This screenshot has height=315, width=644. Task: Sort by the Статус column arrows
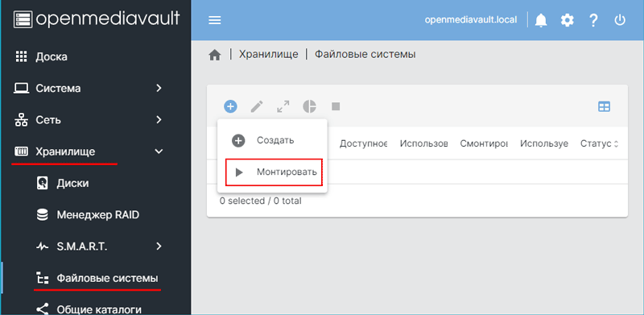(615, 143)
